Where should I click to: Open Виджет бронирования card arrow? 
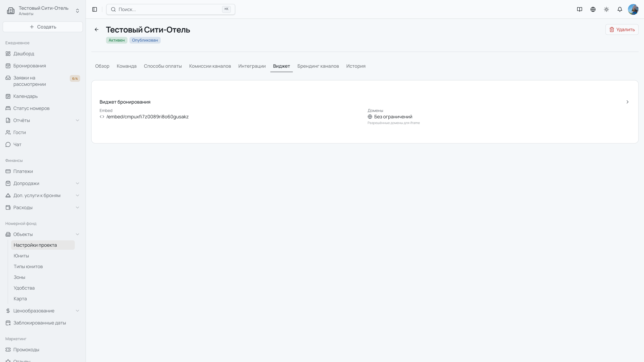[x=627, y=102]
